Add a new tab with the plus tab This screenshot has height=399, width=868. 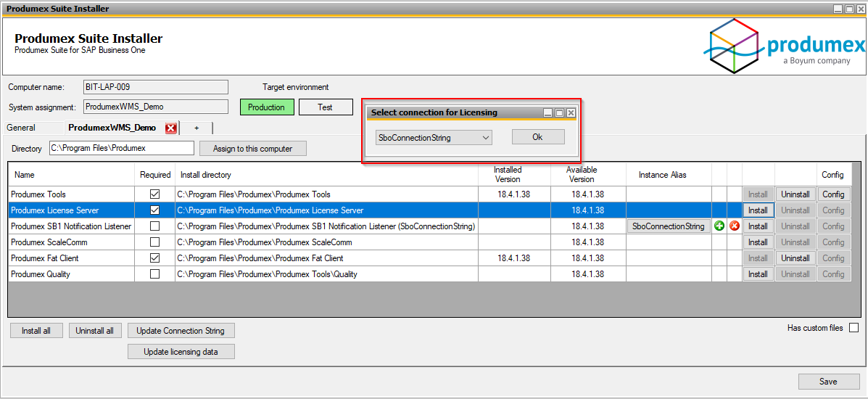(x=197, y=128)
